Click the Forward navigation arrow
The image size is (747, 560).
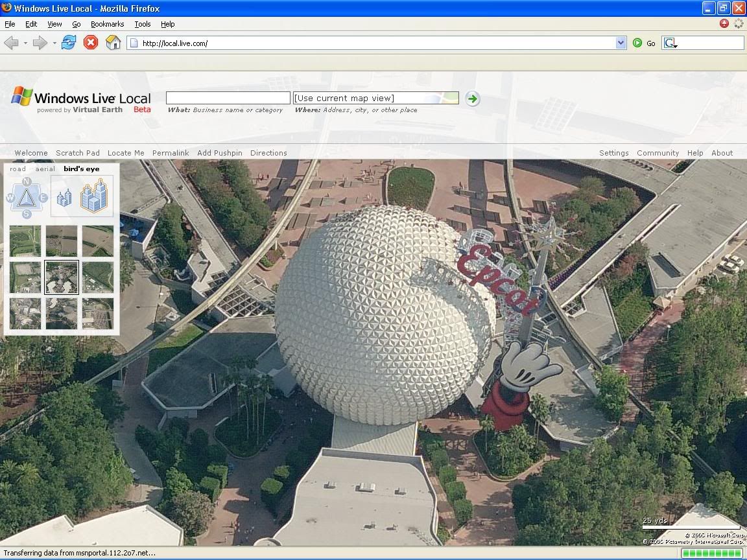click(x=40, y=43)
